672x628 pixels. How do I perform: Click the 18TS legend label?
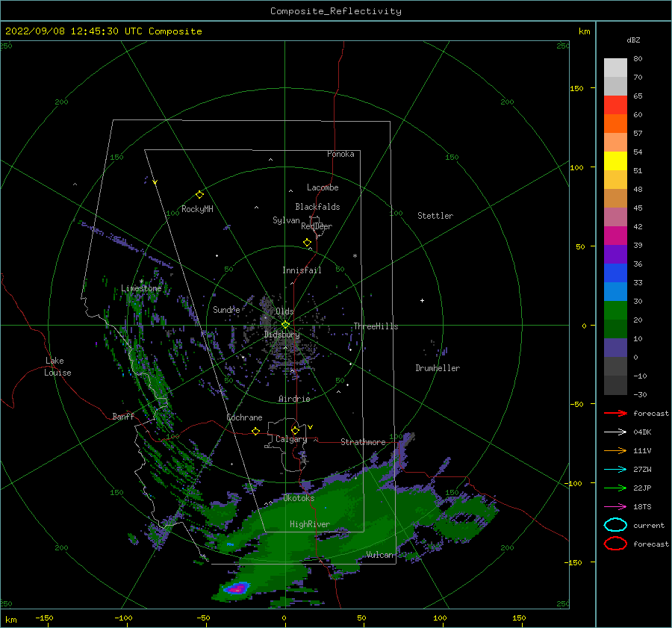642,507
